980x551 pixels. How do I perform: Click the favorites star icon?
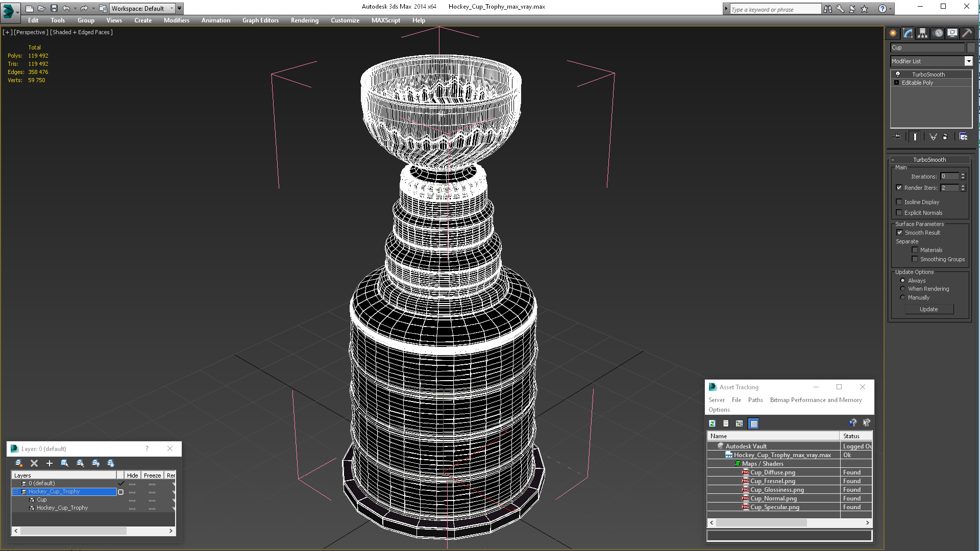tap(864, 9)
